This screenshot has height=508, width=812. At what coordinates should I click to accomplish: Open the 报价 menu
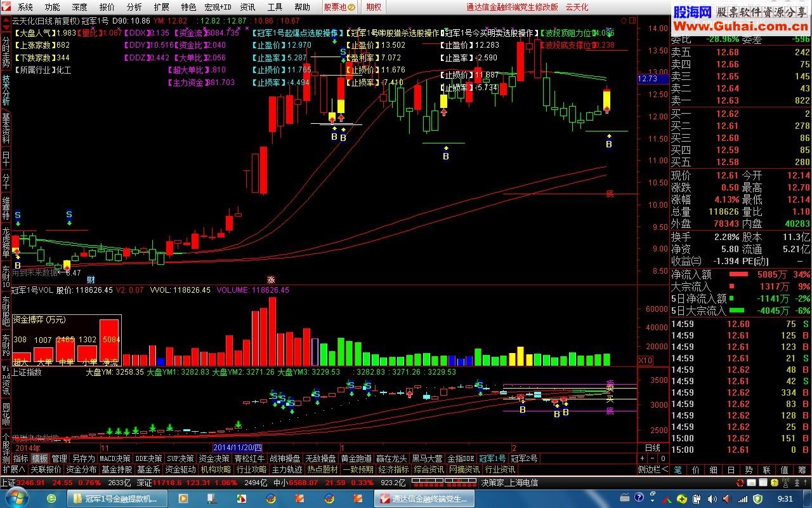pyautogui.click(x=107, y=7)
